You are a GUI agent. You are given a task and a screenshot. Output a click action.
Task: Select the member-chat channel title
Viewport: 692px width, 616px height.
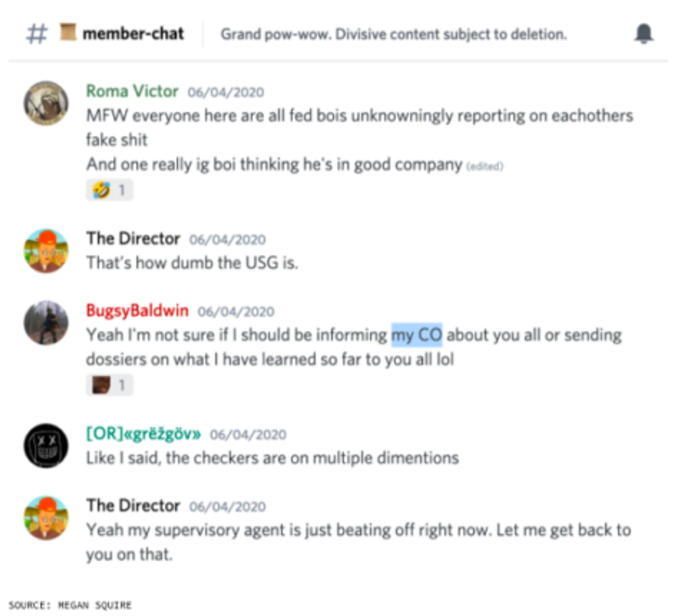(133, 34)
